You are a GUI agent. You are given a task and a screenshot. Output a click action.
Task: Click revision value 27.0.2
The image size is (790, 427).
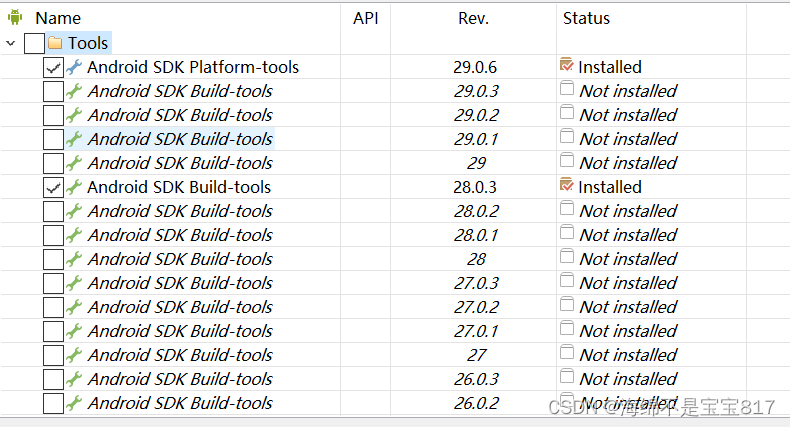pyautogui.click(x=476, y=307)
